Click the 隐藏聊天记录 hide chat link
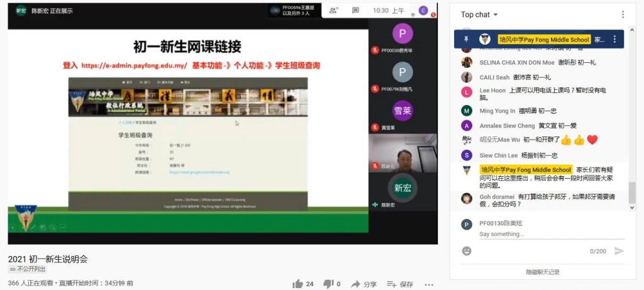 pos(543,272)
